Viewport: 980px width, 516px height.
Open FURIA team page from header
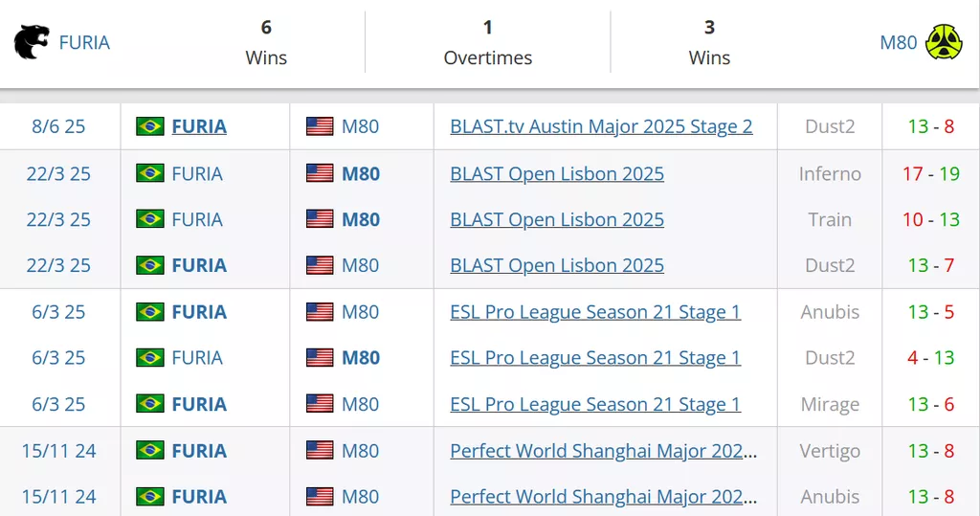[84, 42]
